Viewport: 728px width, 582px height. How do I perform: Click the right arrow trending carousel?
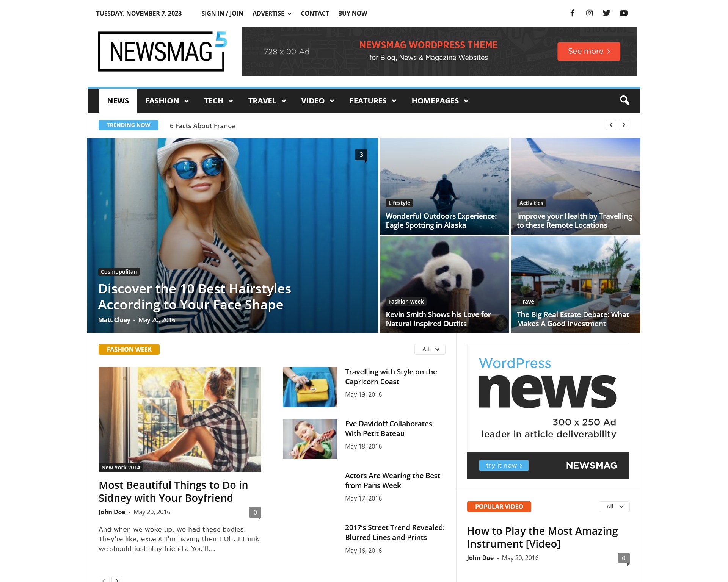pos(624,125)
